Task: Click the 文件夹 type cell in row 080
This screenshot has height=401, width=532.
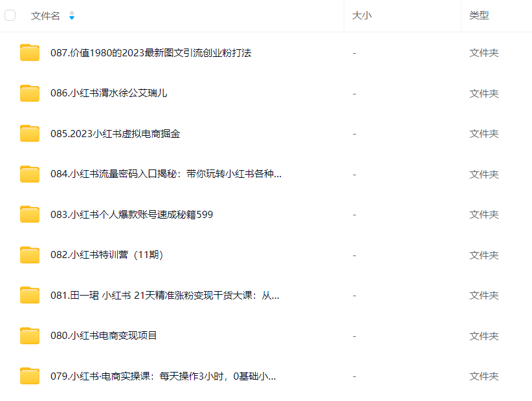Action: pos(484,336)
